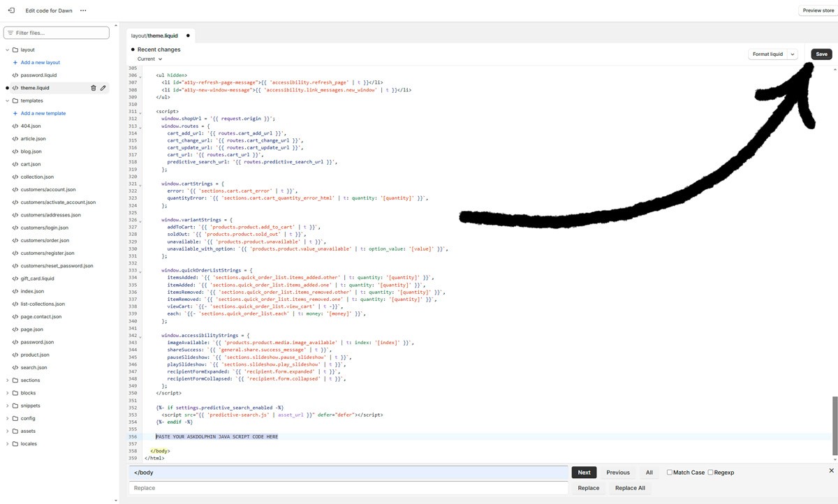Click the search field containing </body
838x504 pixels.
tap(348, 473)
